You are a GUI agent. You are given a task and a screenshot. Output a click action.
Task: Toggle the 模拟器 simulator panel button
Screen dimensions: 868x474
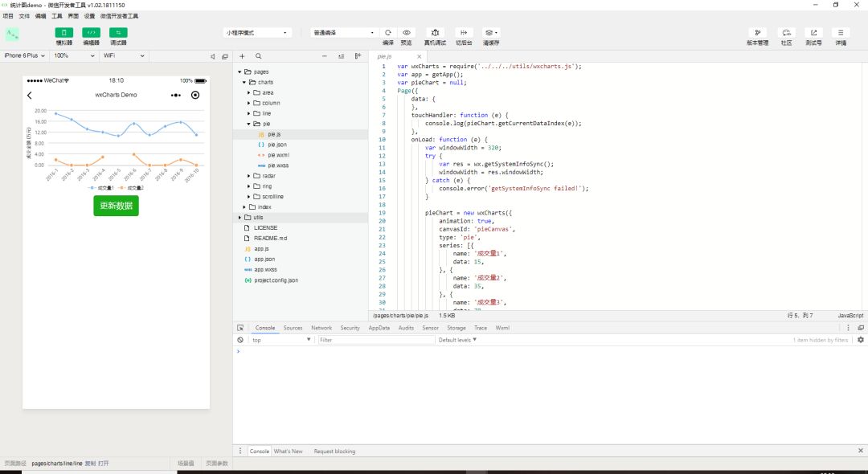[64, 33]
